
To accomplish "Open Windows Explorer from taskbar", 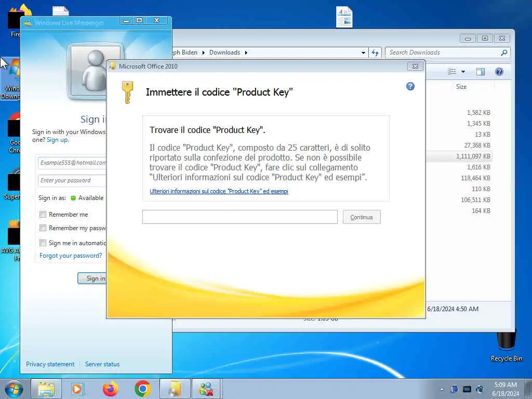I will [x=46, y=389].
